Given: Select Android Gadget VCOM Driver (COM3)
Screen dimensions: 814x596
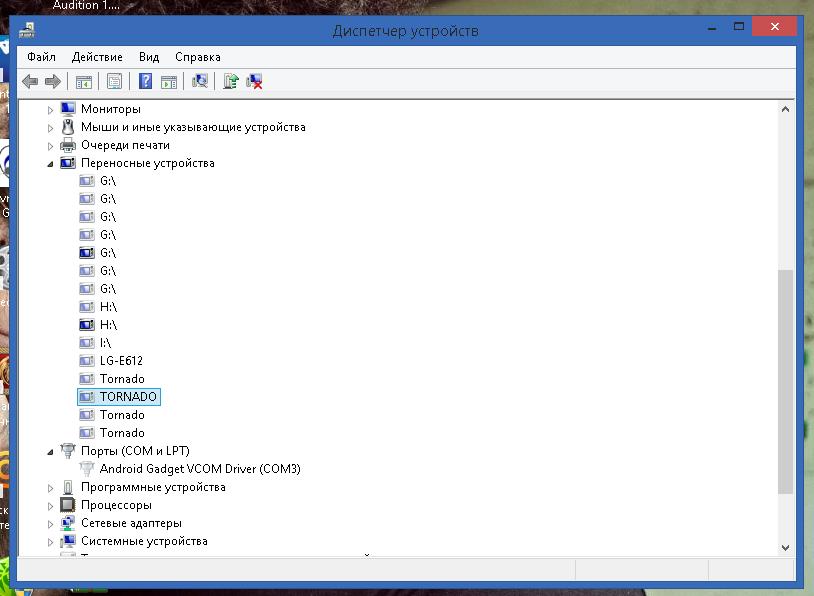Looking at the screenshot, I should point(200,469).
